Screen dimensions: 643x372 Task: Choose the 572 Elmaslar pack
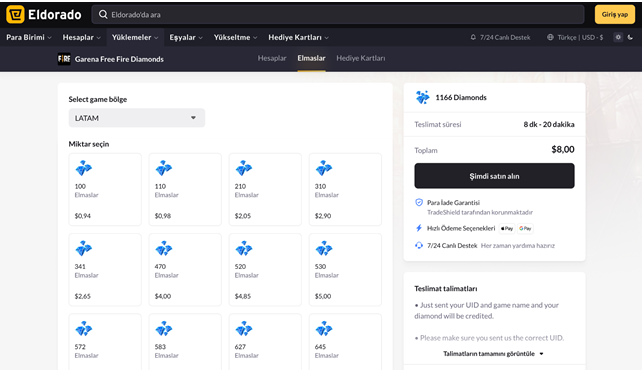(105, 342)
